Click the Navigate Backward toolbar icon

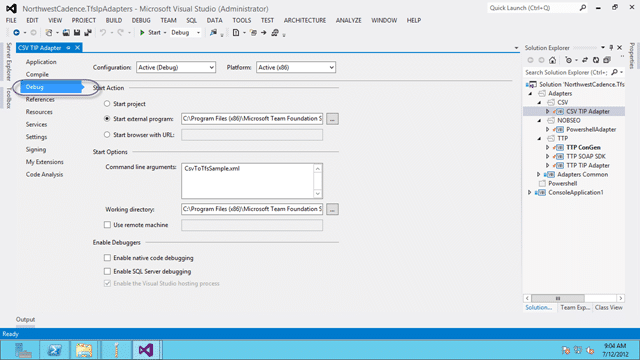pyautogui.click(x=16, y=33)
